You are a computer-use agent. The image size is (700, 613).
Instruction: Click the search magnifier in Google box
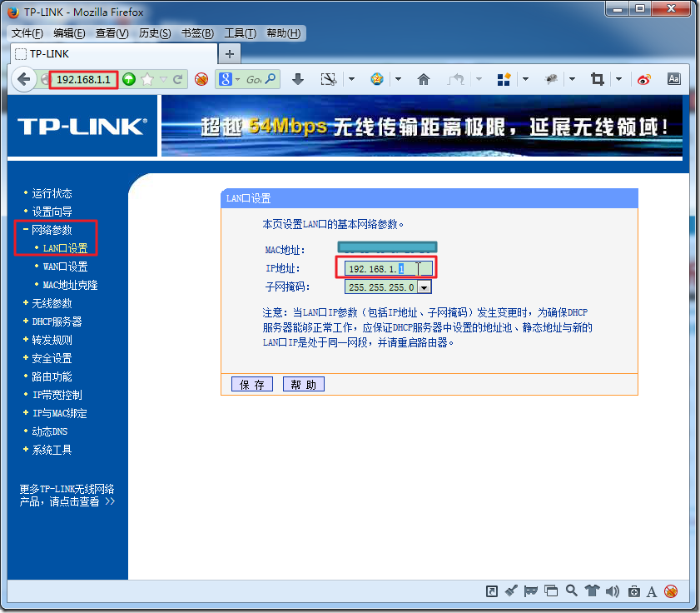(x=270, y=79)
